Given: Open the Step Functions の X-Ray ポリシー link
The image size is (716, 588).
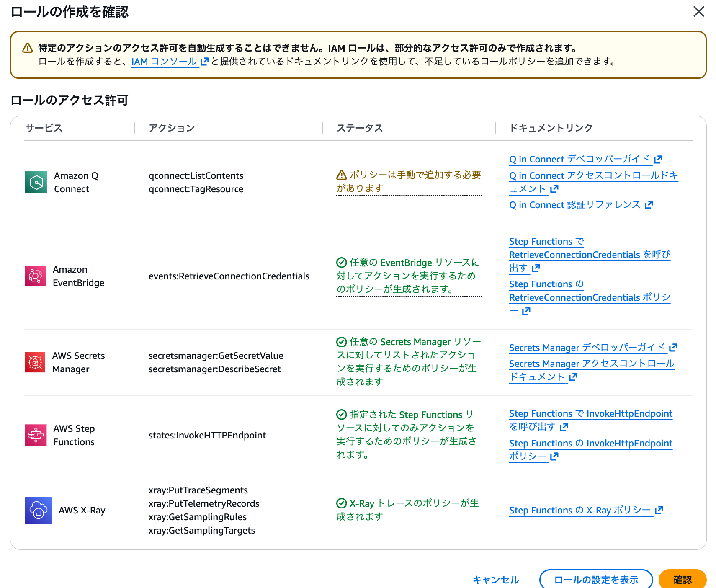Looking at the screenshot, I should [x=580, y=510].
